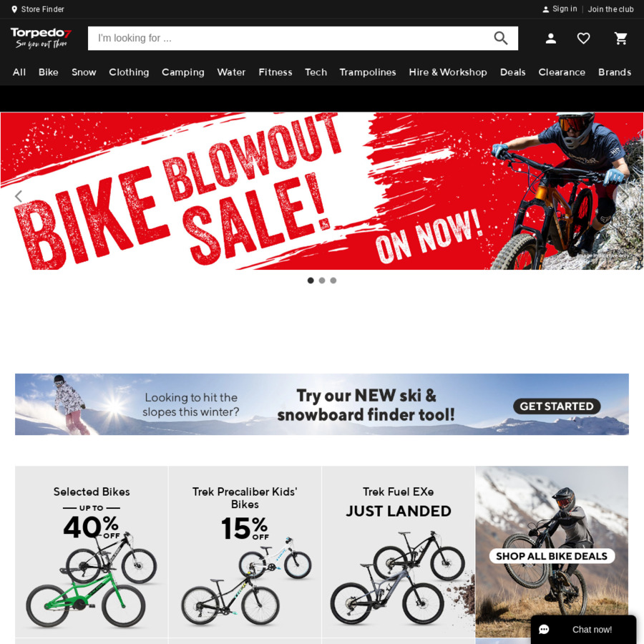Open the Camping menu category
Viewport: 644px width, 644px height.
tap(182, 72)
